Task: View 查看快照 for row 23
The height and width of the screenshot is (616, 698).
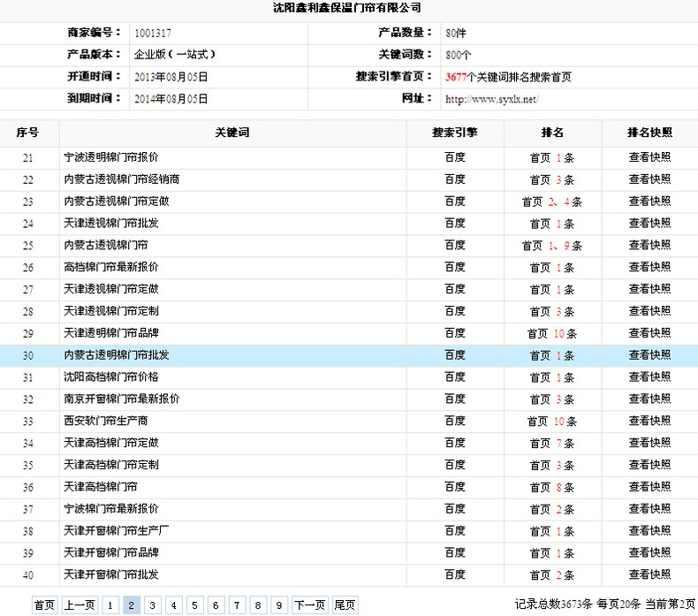Action: (x=649, y=202)
